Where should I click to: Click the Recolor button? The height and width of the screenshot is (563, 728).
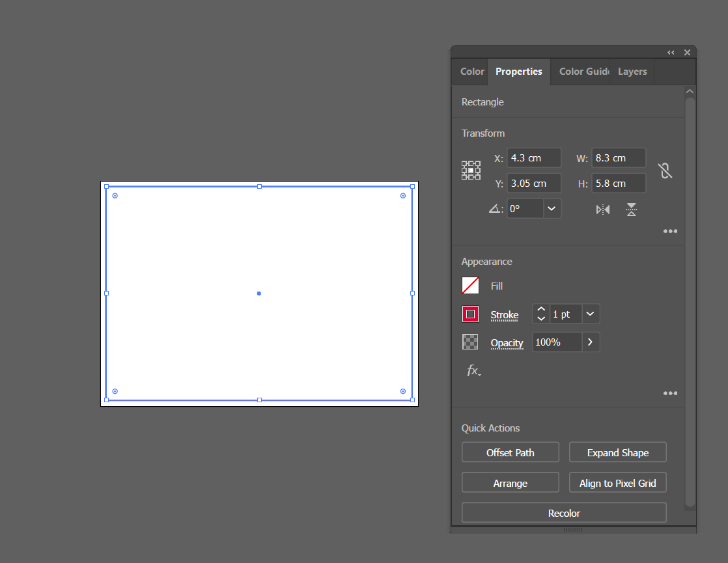[x=564, y=513]
